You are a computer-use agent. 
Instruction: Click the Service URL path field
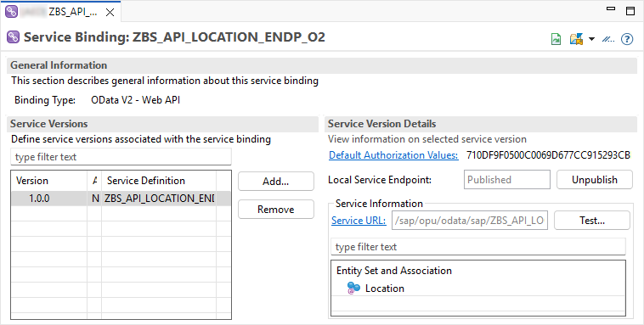pos(470,221)
